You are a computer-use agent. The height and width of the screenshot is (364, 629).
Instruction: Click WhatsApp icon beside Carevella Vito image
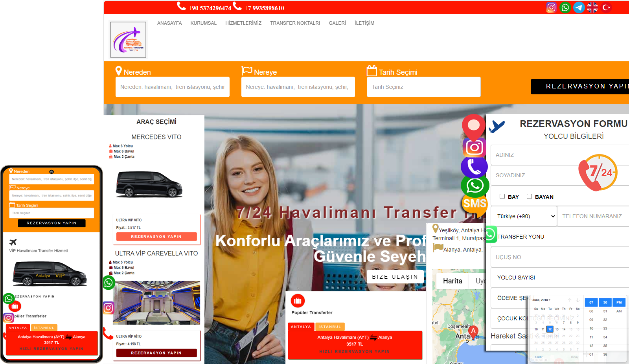109,283
